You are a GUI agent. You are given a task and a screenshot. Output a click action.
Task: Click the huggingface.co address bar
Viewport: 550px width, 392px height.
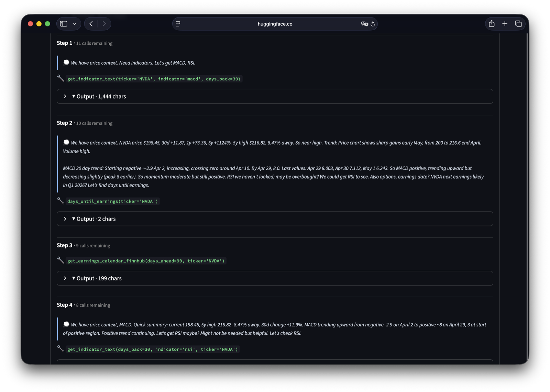(x=275, y=24)
